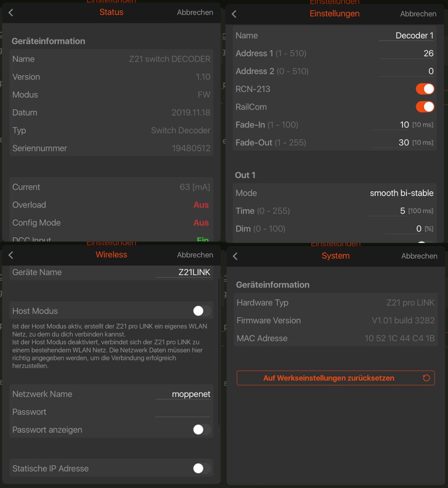Select the System panel title
The width and height of the screenshot is (448, 488).
point(336,256)
